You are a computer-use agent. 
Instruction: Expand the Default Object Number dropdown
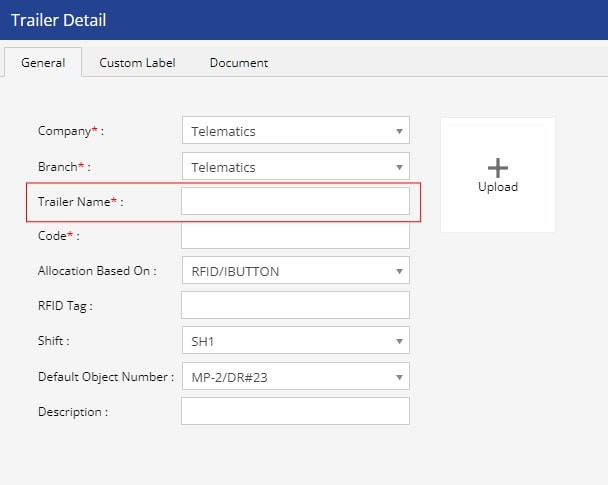coord(295,376)
